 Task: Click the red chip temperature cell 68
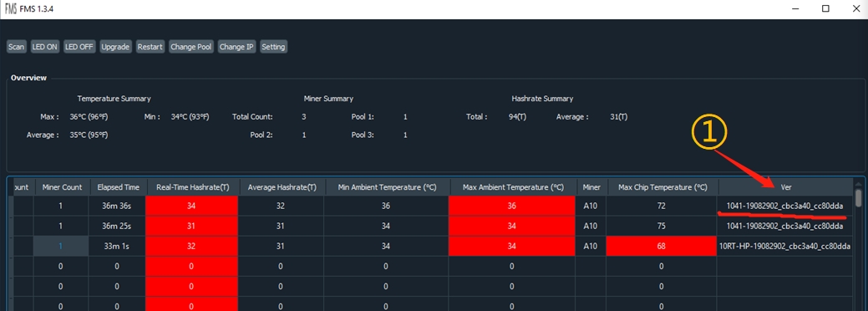pyautogui.click(x=662, y=246)
